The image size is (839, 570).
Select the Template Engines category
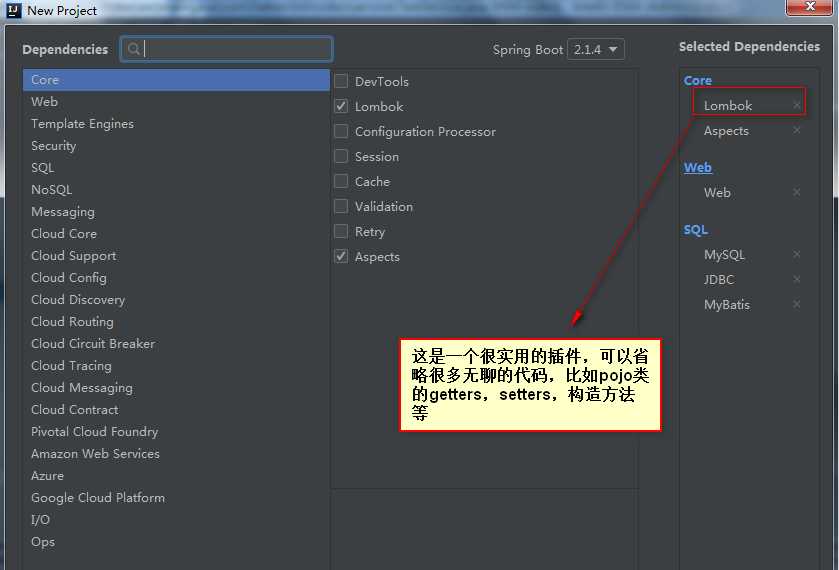pos(176,124)
